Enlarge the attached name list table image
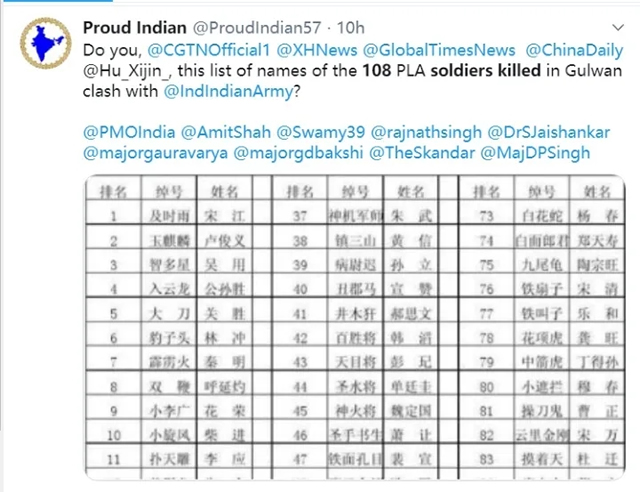640x492 pixels. [355, 327]
